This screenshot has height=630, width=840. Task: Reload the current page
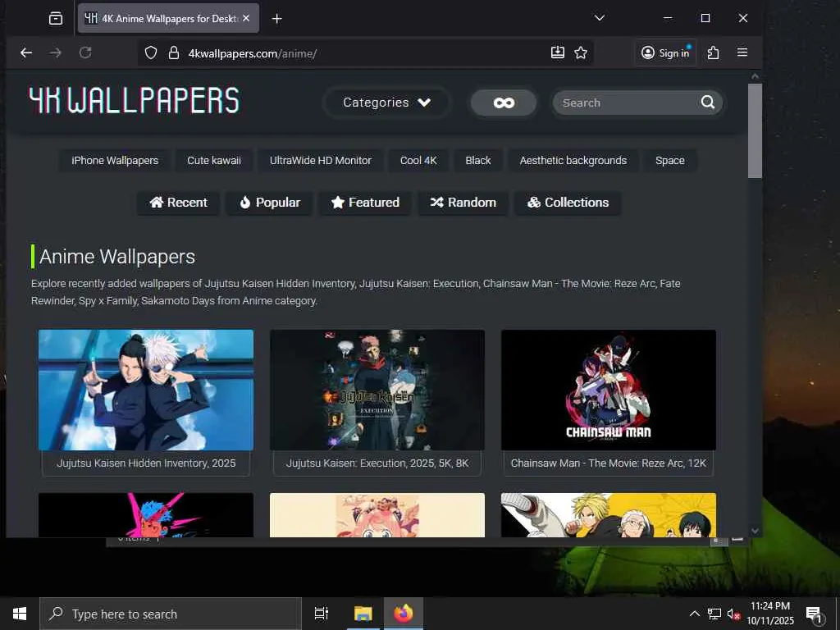point(85,52)
